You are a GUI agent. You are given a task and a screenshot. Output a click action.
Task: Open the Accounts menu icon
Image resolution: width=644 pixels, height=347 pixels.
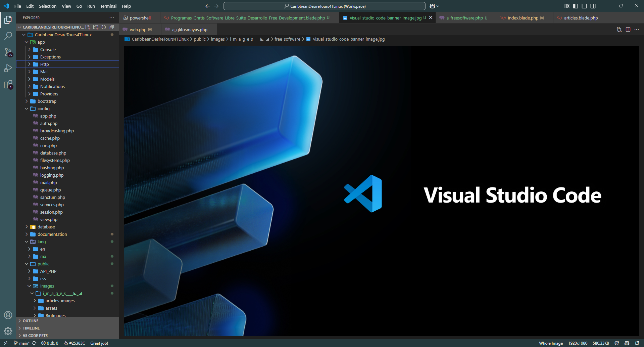[8, 315]
